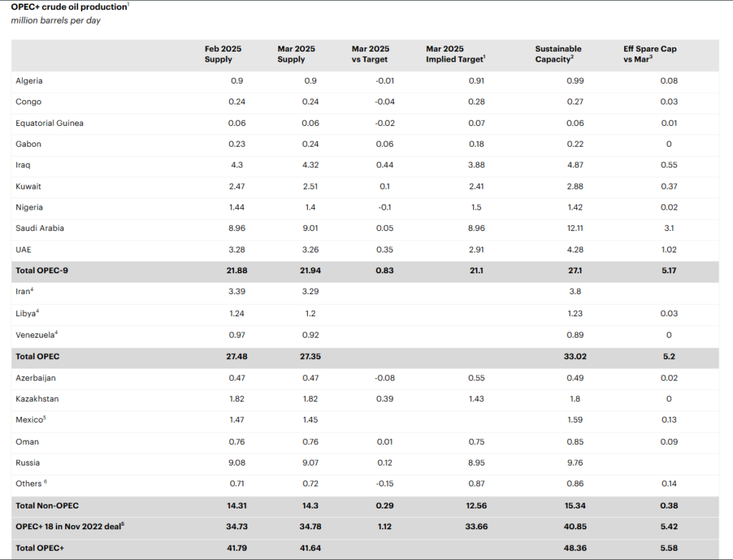Select Russia's Feb 2025 supply value 9.08
This screenshot has width=733, height=560.
[x=237, y=463]
